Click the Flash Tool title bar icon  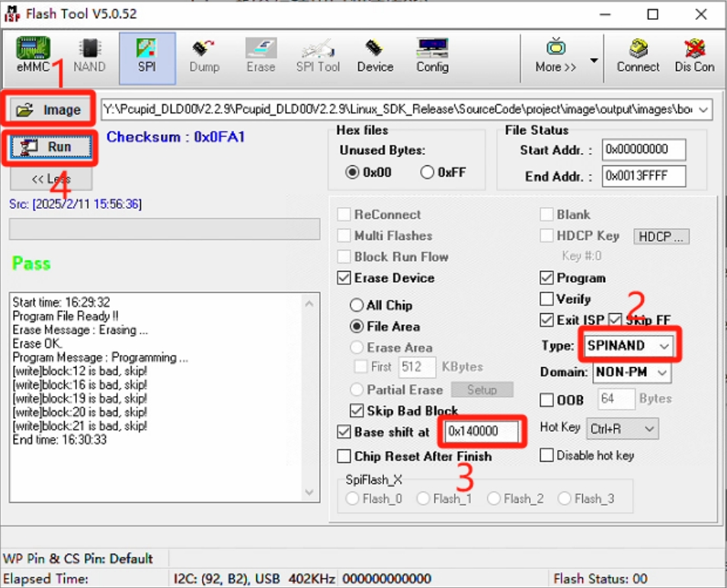click(12, 14)
